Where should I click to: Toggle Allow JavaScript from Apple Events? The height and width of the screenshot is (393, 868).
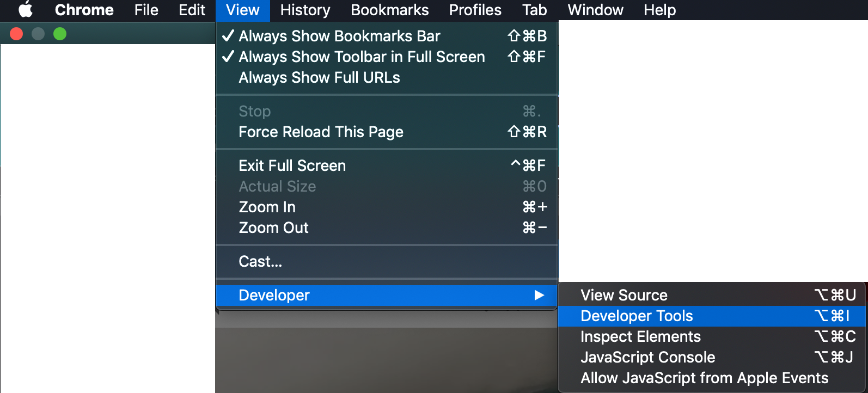tap(712, 378)
